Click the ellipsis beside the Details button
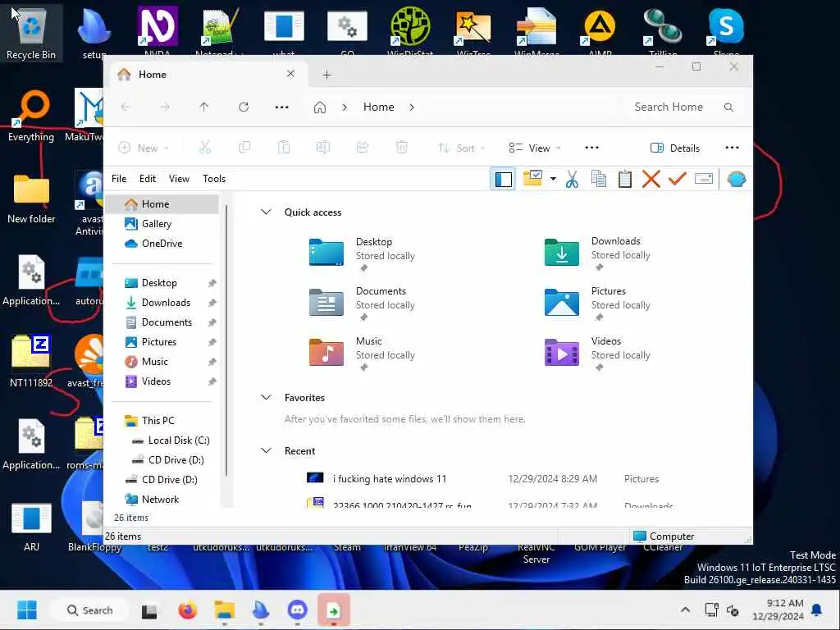The height and width of the screenshot is (630, 840). point(732,148)
